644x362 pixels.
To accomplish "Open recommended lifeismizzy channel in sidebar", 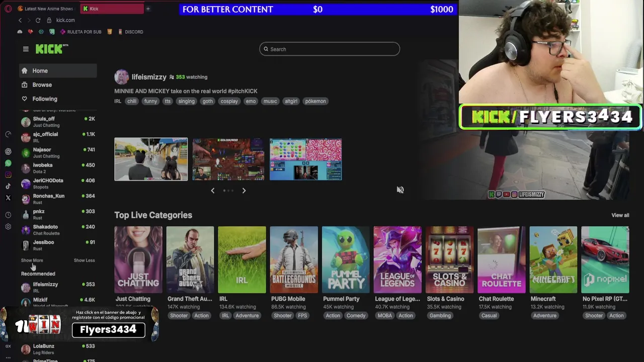I will [58, 287].
